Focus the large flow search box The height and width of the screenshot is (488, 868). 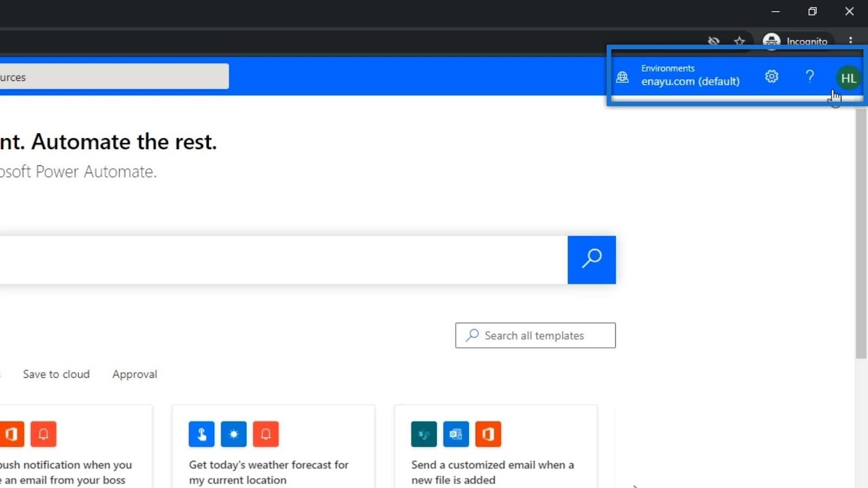pos(284,260)
